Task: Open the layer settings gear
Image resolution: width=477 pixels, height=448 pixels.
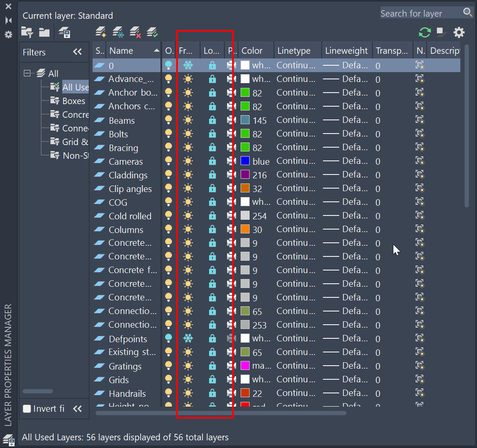Action: click(x=459, y=32)
